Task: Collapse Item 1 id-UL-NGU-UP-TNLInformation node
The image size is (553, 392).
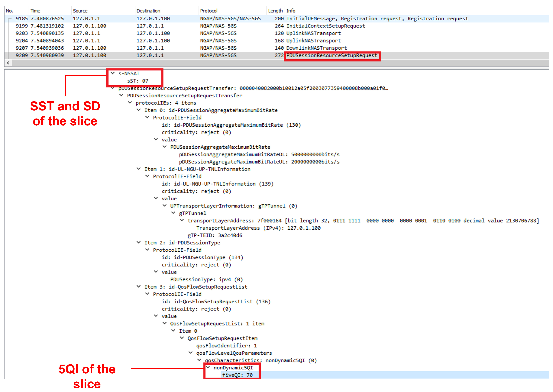Action: pyautogui.click(x=139, y=169)
